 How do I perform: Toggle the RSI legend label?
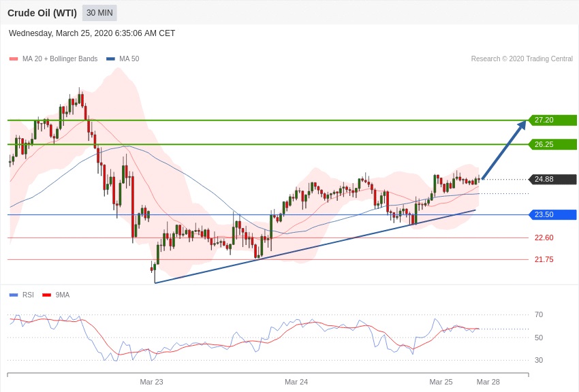(x=28, y=295)
